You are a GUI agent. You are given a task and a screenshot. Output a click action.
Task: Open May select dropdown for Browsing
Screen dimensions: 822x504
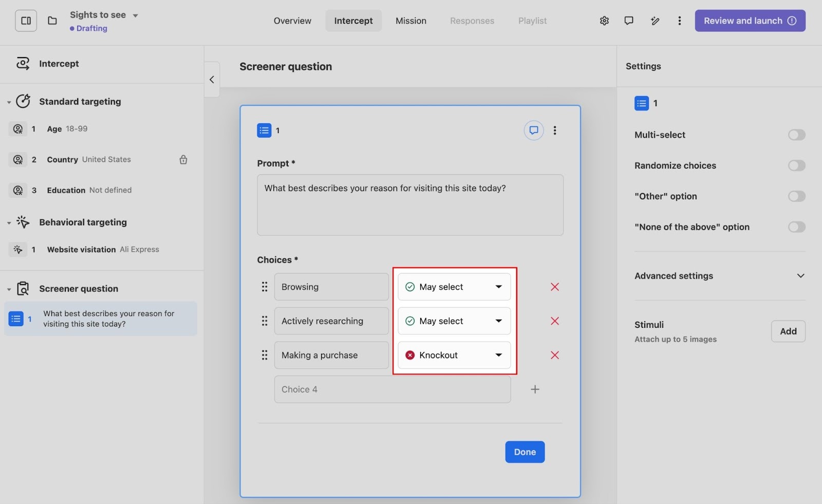pos(454,287)
